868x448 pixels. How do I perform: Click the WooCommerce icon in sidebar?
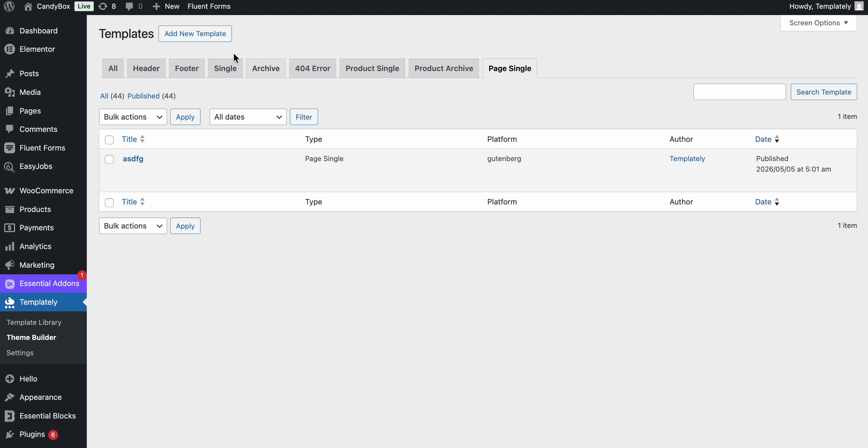click(10, 191)
